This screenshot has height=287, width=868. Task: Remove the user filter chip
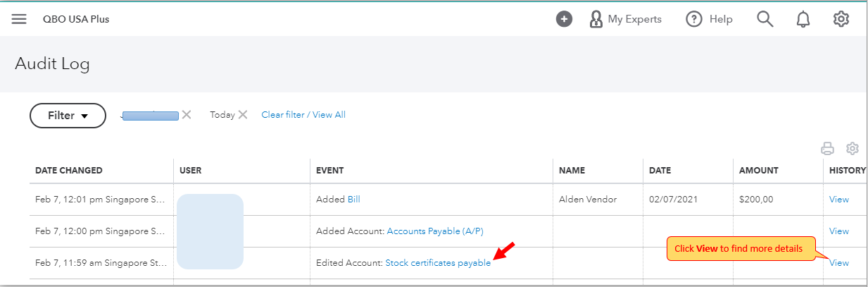tap(187, 115)
